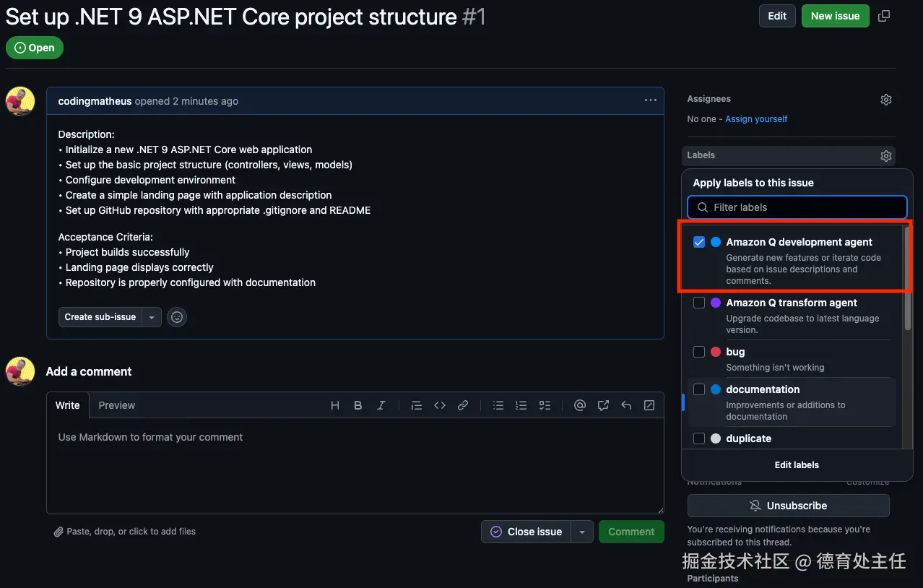The width and height of the screenshot is (923, 588).
Task: Open the emoji reaction picker
Action: (177, 317)
